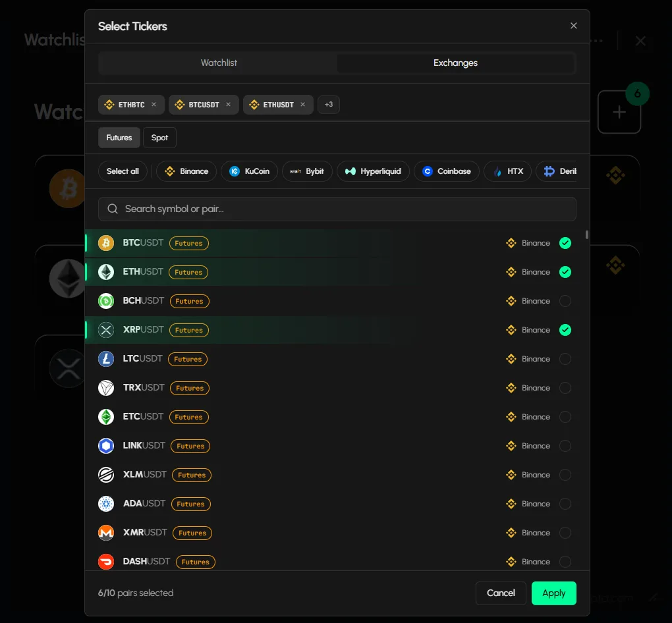Image resolution: width=672 pixels, height=623 pixels.
Task: Check the ADAUSDT Futures pair
Action: [x=565, y=504]
